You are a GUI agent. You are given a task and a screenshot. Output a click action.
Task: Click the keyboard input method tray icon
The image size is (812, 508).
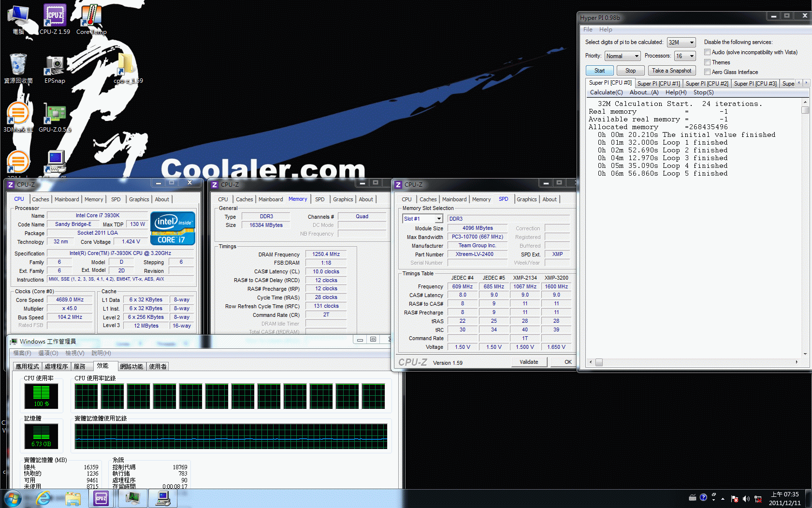693,497
